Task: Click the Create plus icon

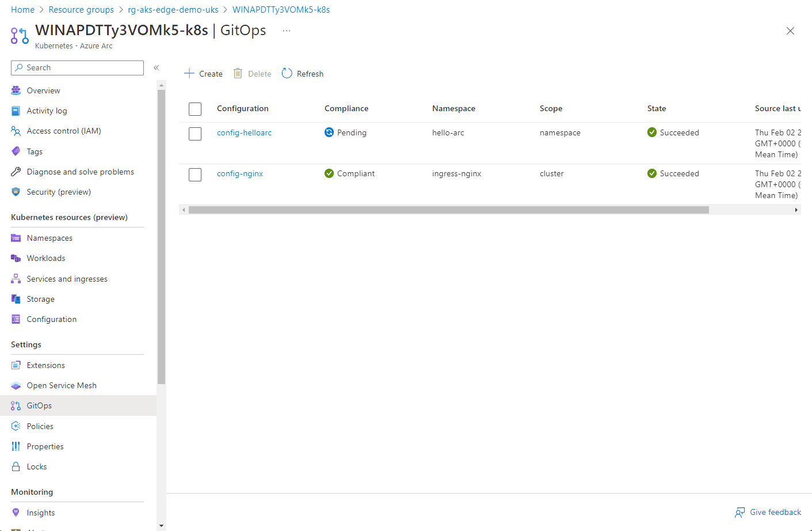Action: 189,73
